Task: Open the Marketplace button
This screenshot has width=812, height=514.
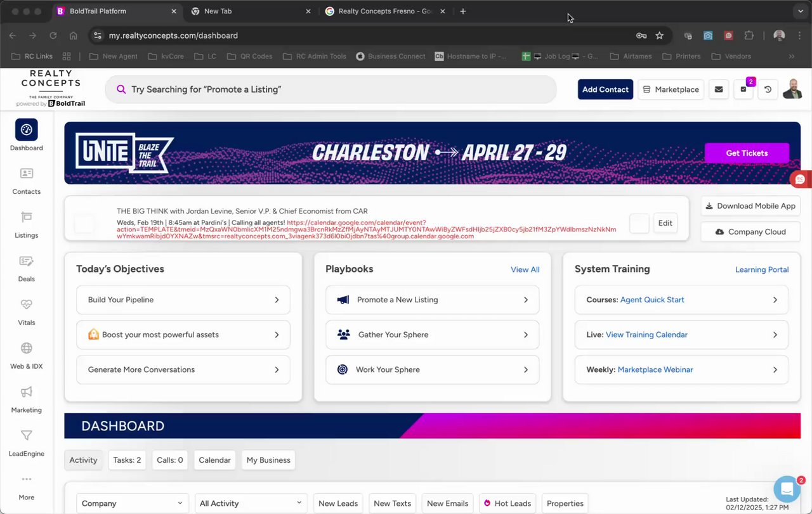Action: click(671, 89)
